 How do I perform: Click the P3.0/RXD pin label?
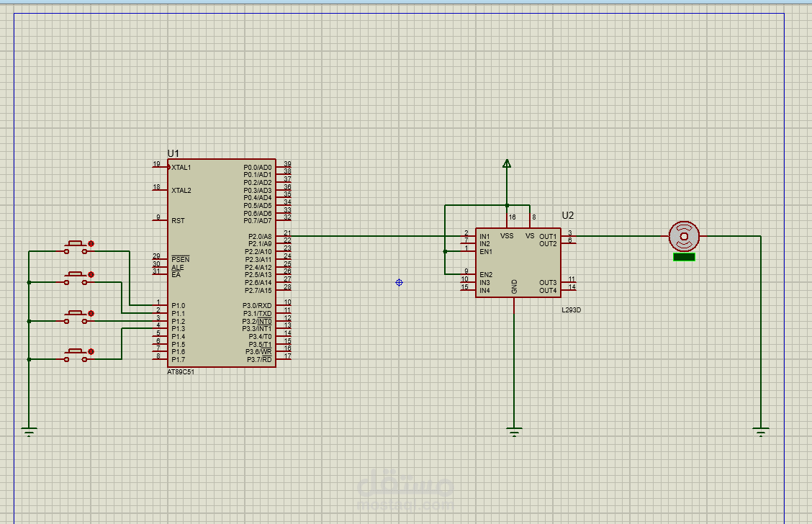coord(257,306)
